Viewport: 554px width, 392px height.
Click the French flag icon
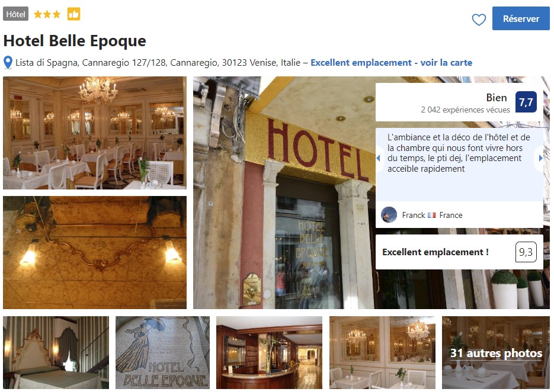[431, 215]
